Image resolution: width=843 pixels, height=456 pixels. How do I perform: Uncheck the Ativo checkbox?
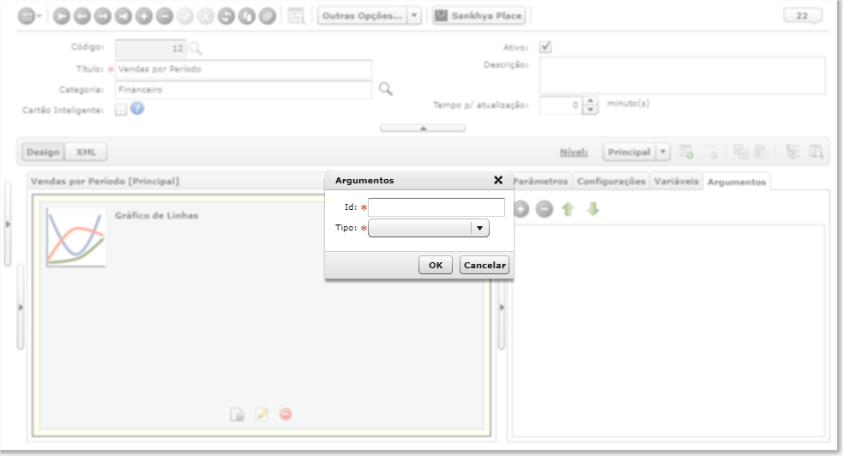pyautogui.click(x=546, y=47)
